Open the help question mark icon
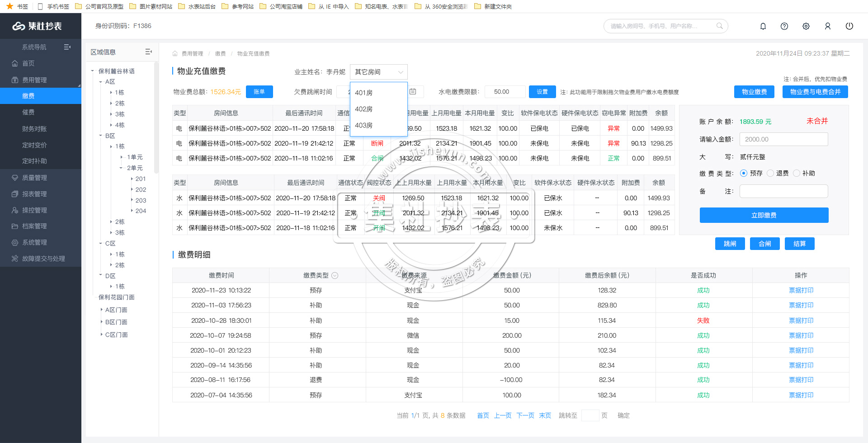Screen dimensions: 868x443 click(784, 26)
